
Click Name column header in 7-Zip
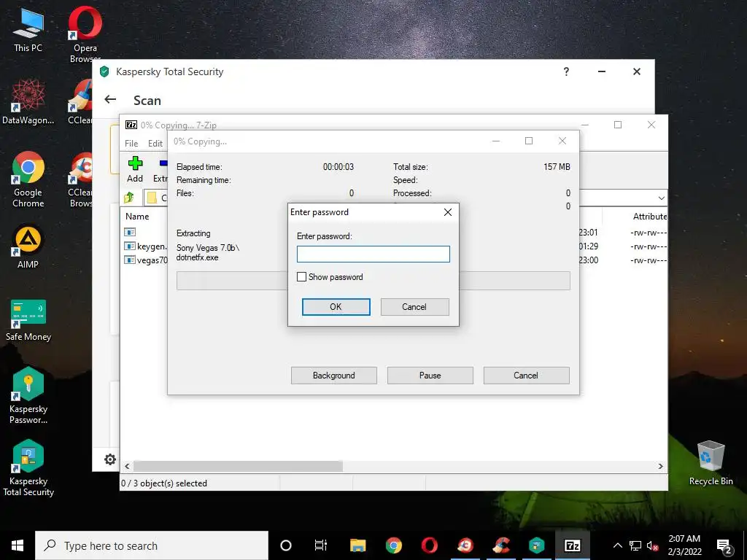tap(137, 216)
